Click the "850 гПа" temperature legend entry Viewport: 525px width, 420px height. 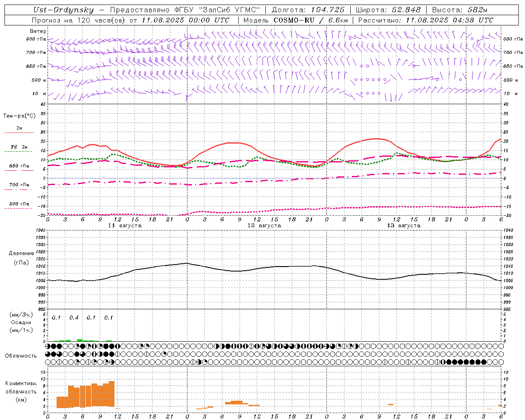click(19, 166)
